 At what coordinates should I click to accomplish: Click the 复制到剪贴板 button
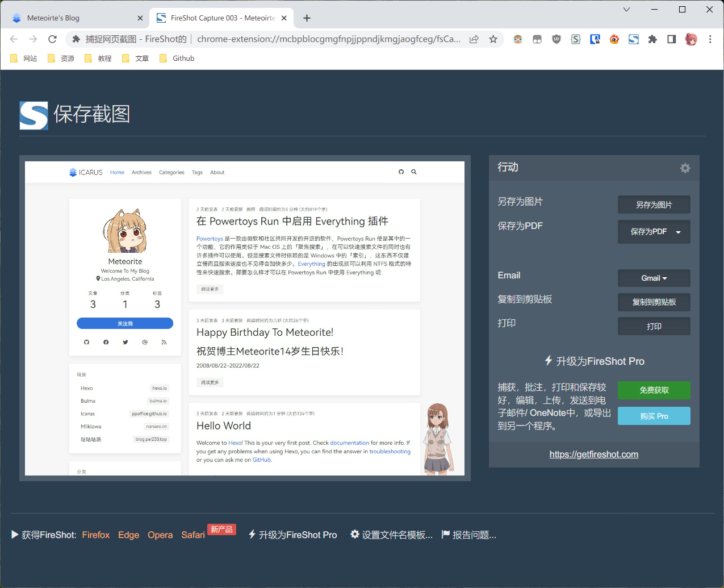pyautogui.click(x=654, y=302)
